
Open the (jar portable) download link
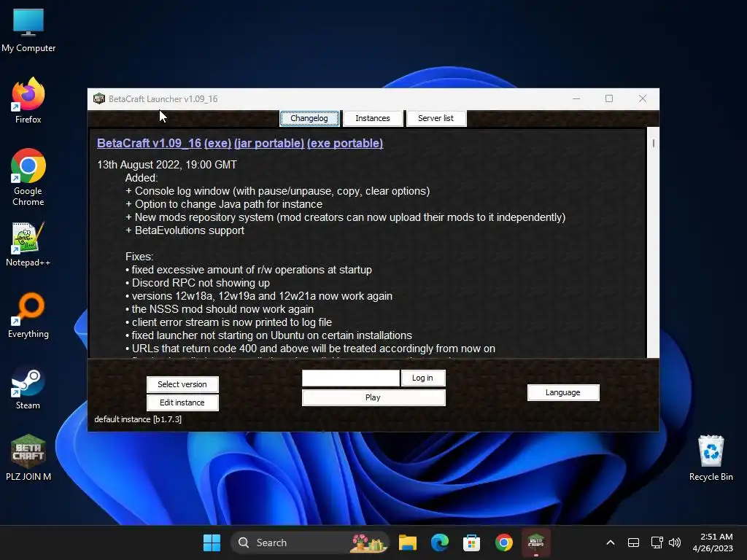[x=269, y=144]
